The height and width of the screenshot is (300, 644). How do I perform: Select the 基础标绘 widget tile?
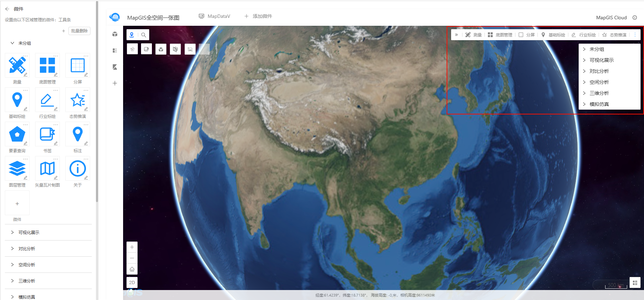(x=17, y=100)
